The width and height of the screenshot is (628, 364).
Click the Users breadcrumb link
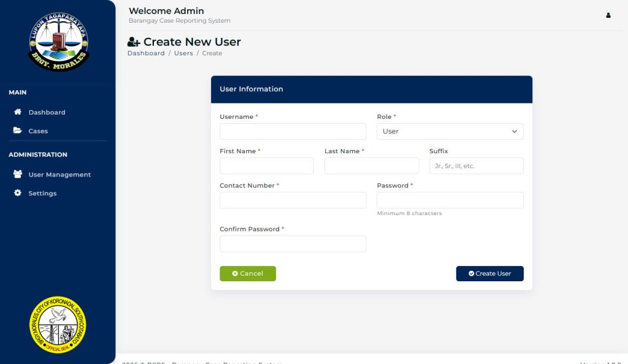point(183,53)
